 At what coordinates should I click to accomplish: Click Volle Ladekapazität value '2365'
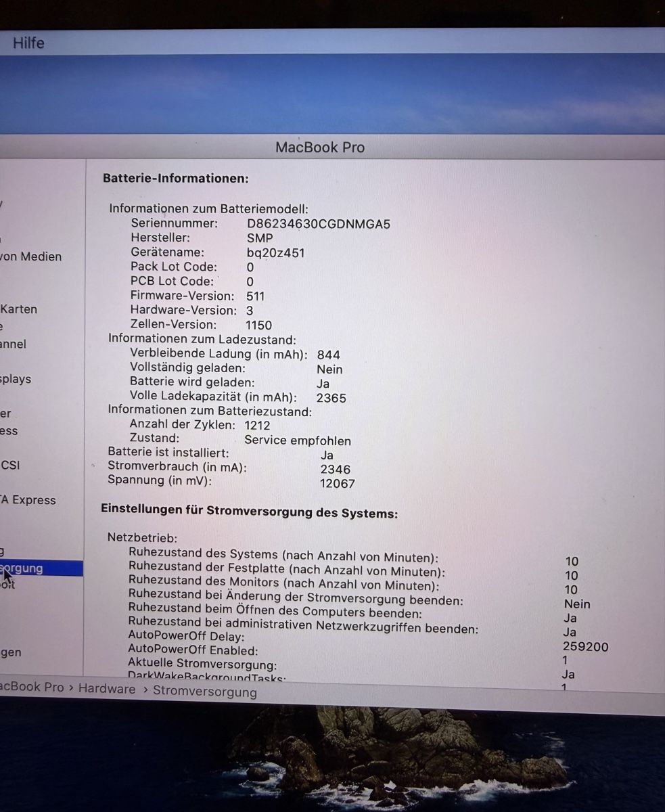point(331,398)
